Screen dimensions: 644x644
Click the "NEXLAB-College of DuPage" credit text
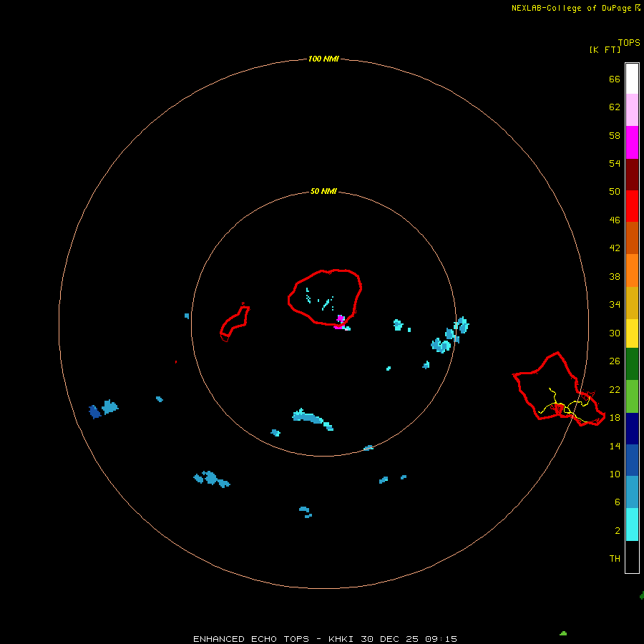[571, 8]
